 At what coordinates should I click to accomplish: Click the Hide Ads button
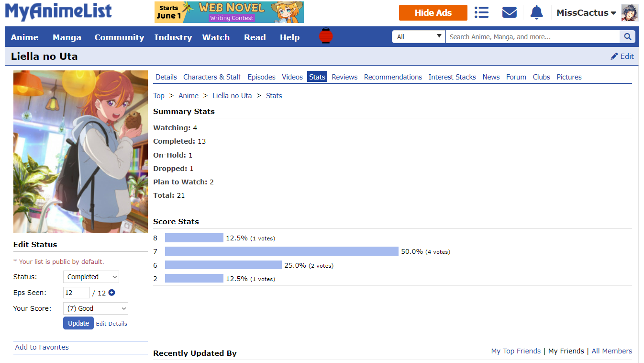pyautogui.click(x=433, y=13)
